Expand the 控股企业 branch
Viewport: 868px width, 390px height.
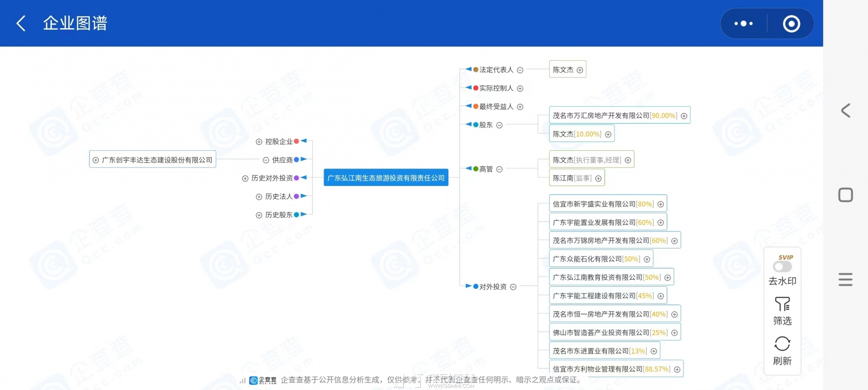(x=259, y=142)
